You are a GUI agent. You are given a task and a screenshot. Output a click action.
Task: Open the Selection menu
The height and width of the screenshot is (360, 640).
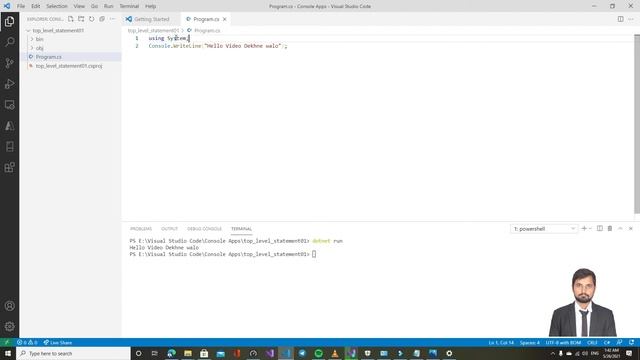(57, 6)
